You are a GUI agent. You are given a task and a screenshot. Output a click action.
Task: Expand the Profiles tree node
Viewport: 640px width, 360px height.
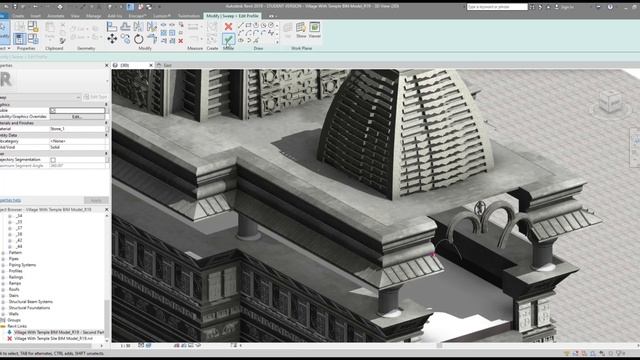3,271
